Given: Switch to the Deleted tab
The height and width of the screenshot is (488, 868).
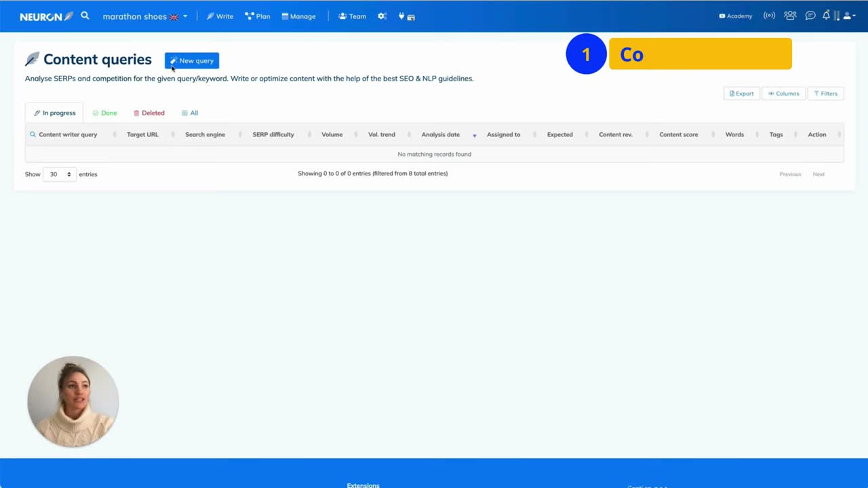Looking at the screenshot, I should point(149,113).
